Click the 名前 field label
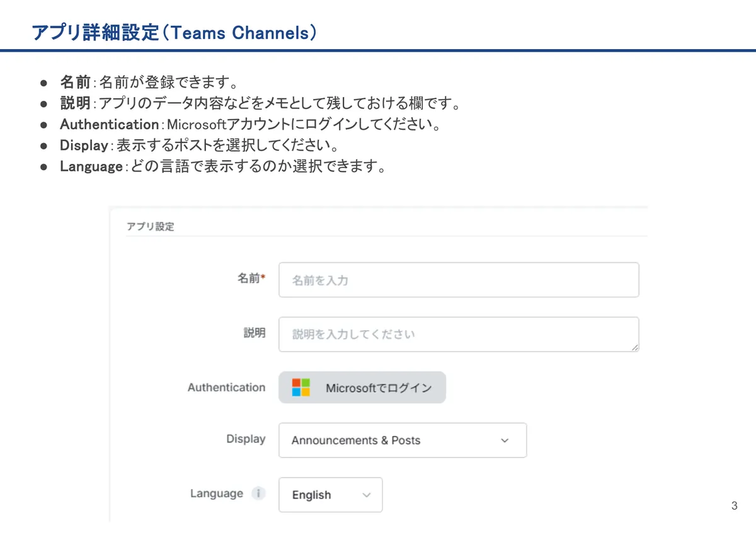Viewport: 756px width, 535px height. [251, 278]
